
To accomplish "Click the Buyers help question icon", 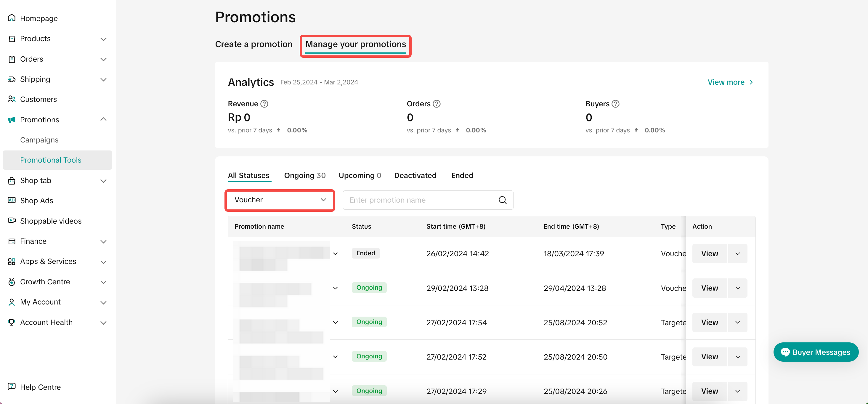I will tap(615, 104).
